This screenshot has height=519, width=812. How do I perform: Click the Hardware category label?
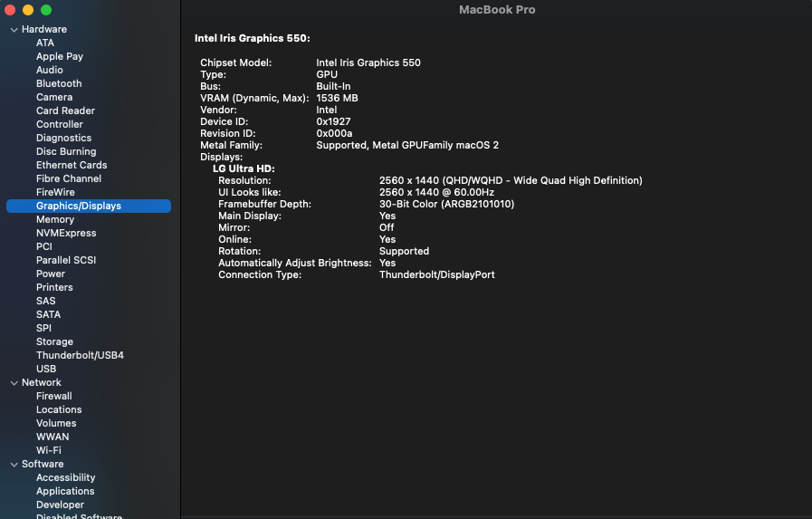tap(44, 30)
